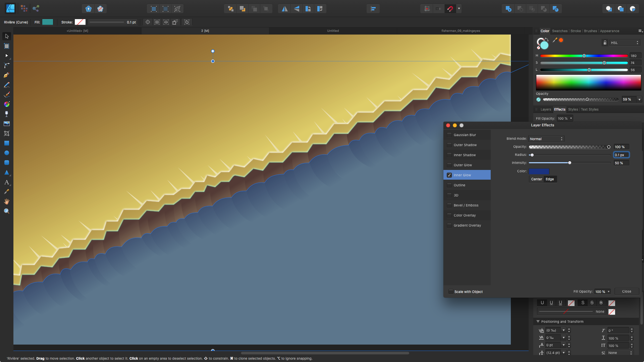This screenshot has height=362, width=644.
Task: Click the Inner Glow color swatch
Action: 539,171
